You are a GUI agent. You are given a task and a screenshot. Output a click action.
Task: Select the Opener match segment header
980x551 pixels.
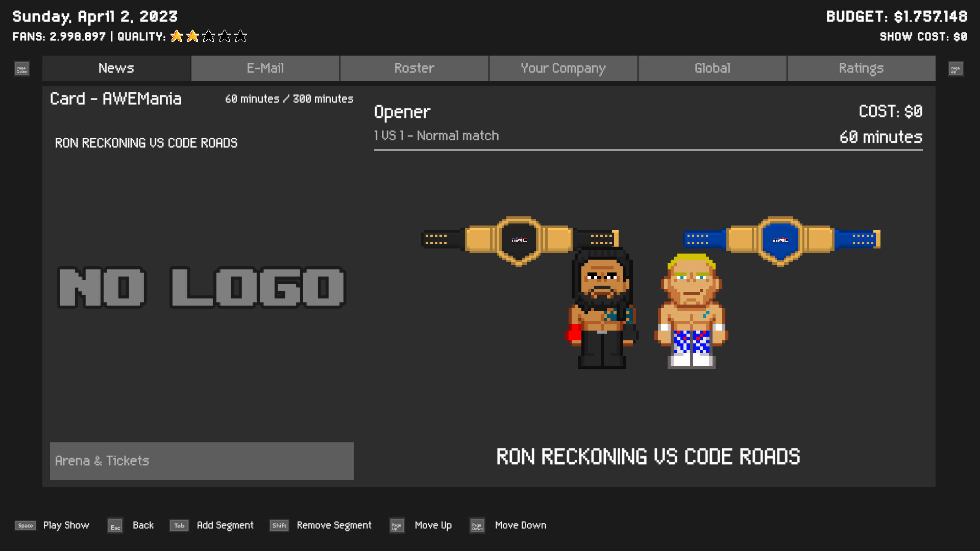[402, 112]
